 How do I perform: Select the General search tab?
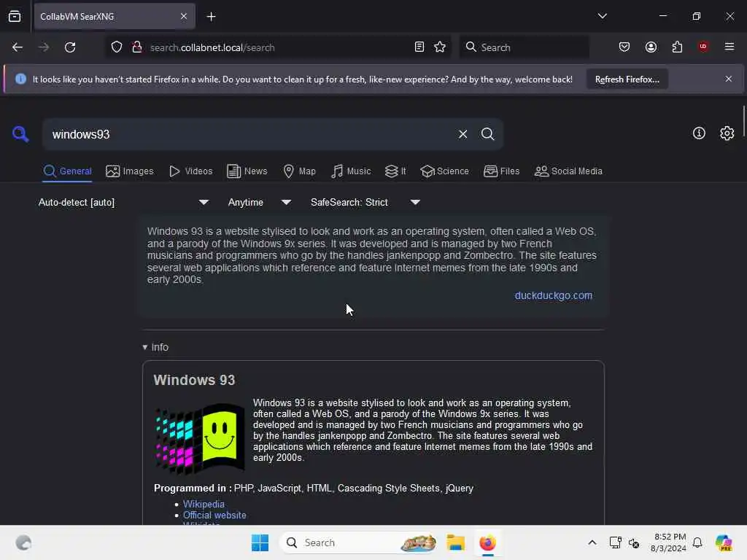coord(67,171)
